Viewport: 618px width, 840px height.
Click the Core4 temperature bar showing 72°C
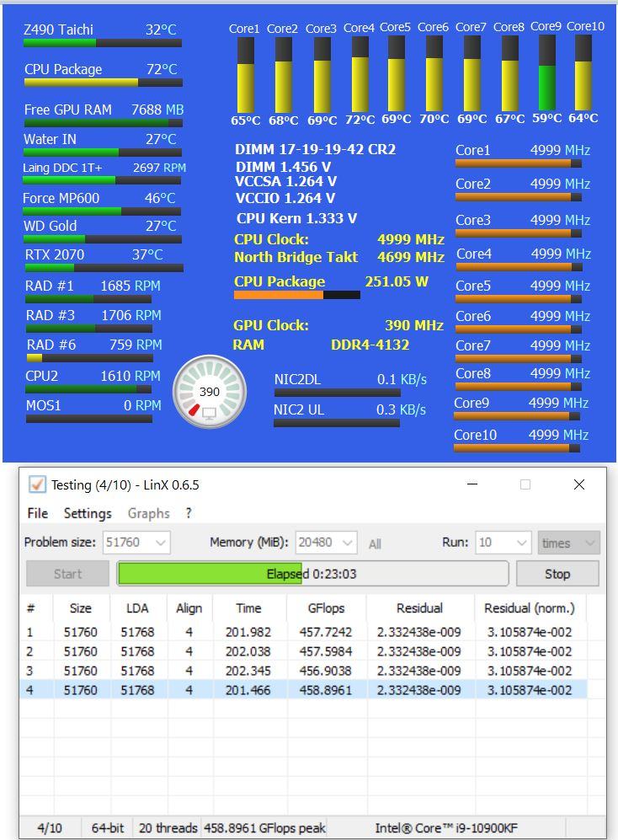[360, 74]
